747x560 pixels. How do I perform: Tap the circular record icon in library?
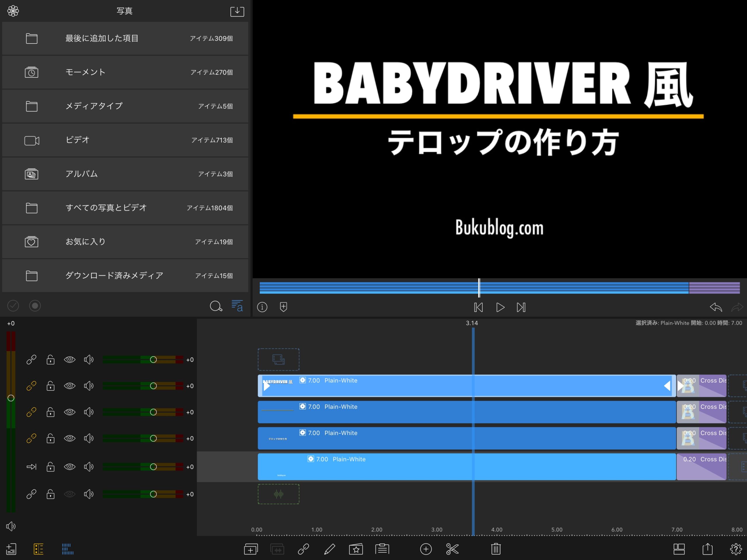click(x=35, y=306)
